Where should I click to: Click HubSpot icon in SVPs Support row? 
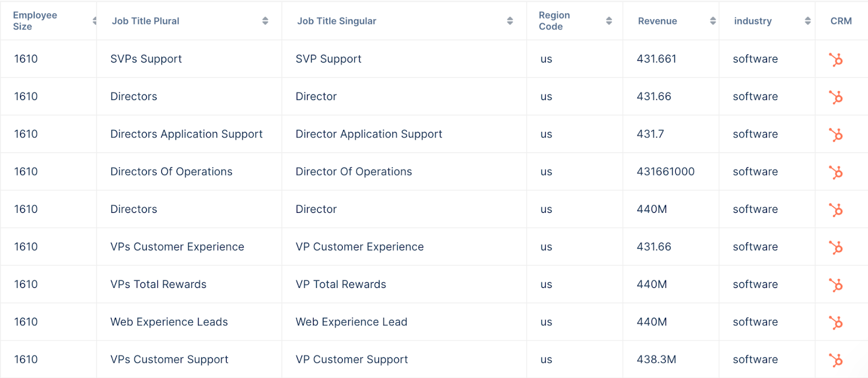coord(835,59)
